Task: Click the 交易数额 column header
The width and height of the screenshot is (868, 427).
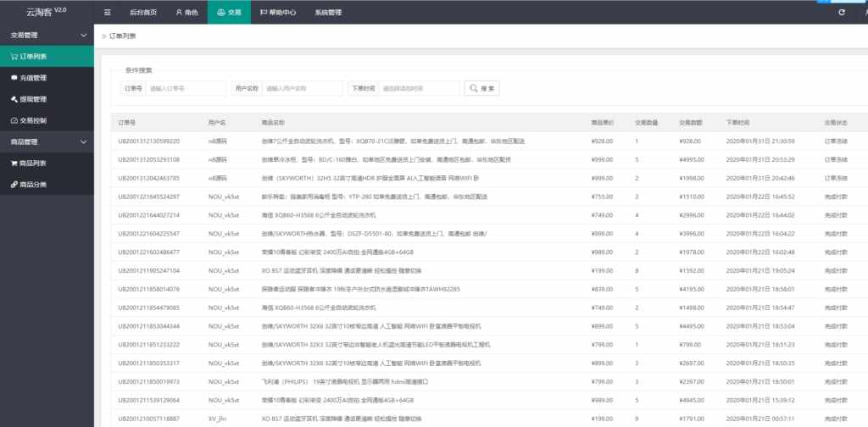Action: coord(690,123)
